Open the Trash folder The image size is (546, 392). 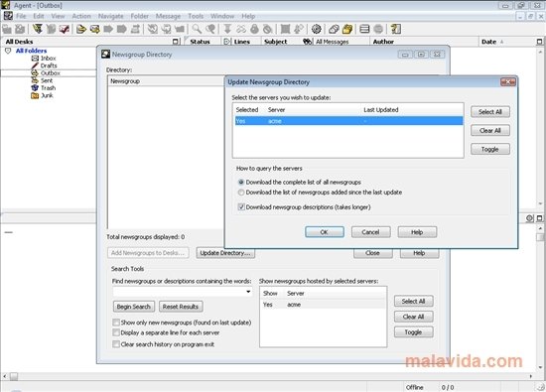[44, 87]
